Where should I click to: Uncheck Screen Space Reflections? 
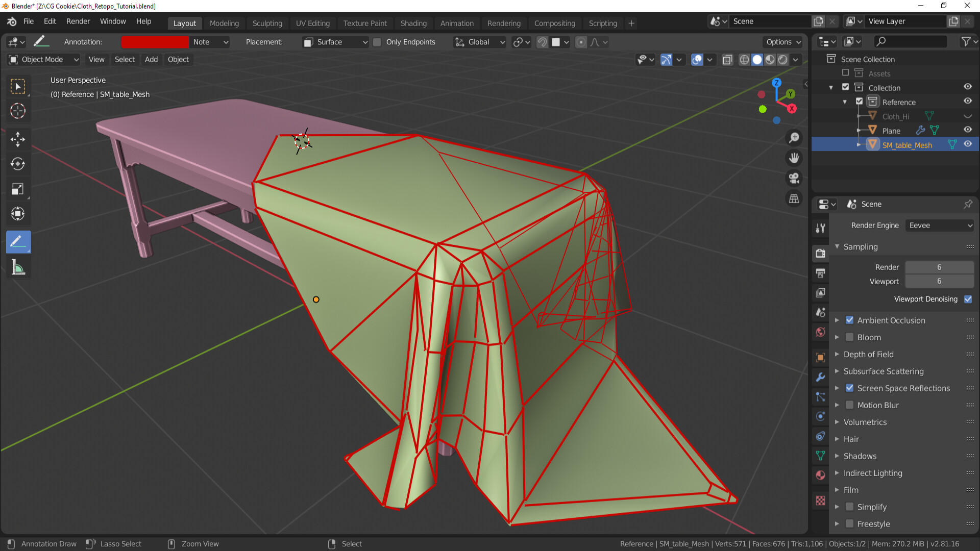[x=849, y=388]
